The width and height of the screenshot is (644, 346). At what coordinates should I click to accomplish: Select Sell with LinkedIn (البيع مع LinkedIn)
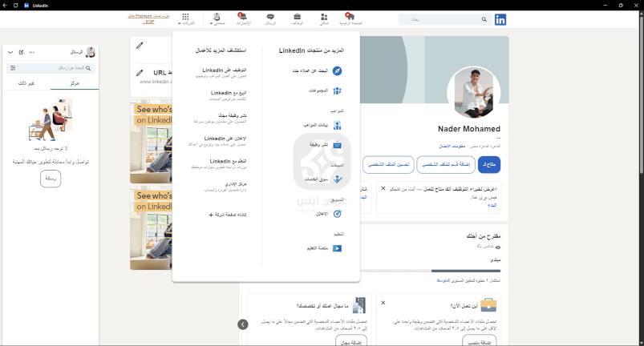click(x=228, y=95)
